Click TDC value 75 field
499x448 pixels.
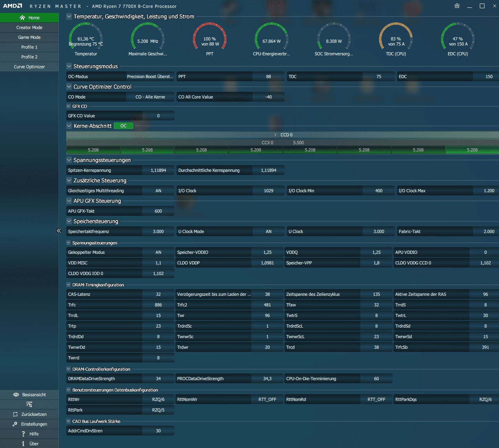coord(379,76)
